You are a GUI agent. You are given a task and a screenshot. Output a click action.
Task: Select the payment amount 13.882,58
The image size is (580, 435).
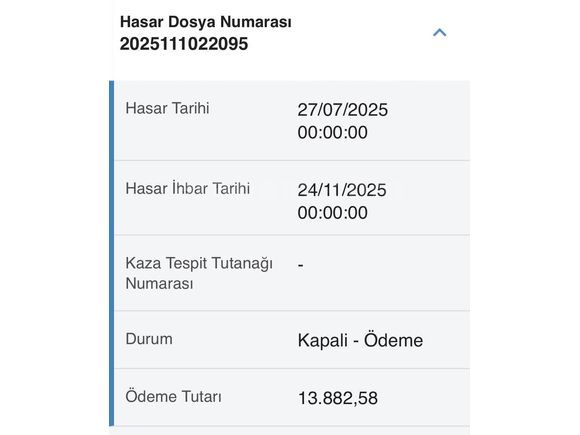coord(338,398)
